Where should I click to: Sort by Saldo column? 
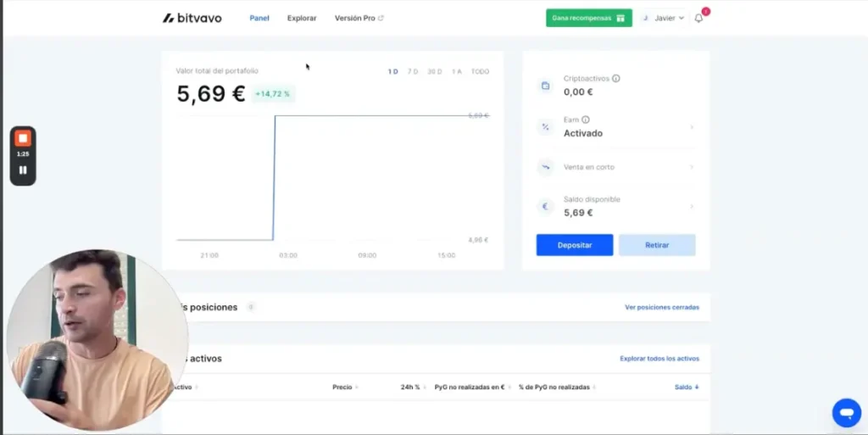(687, 388)
